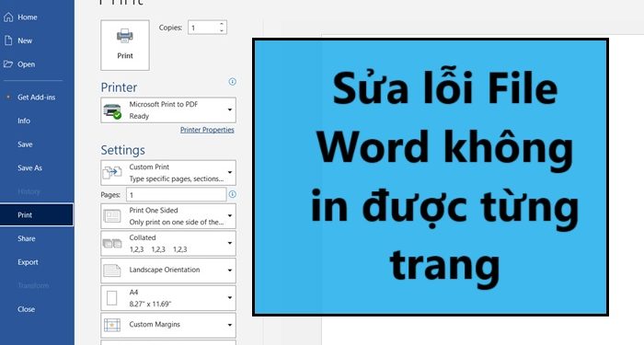Click Save in the sidebar

pos(25,144)
